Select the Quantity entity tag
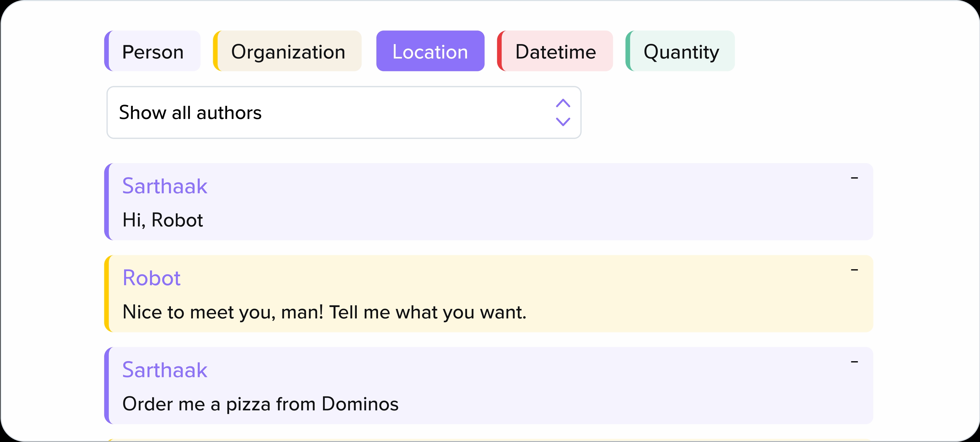Image resolution: width=980 pixels, height=442 pixels. [681, 51]
